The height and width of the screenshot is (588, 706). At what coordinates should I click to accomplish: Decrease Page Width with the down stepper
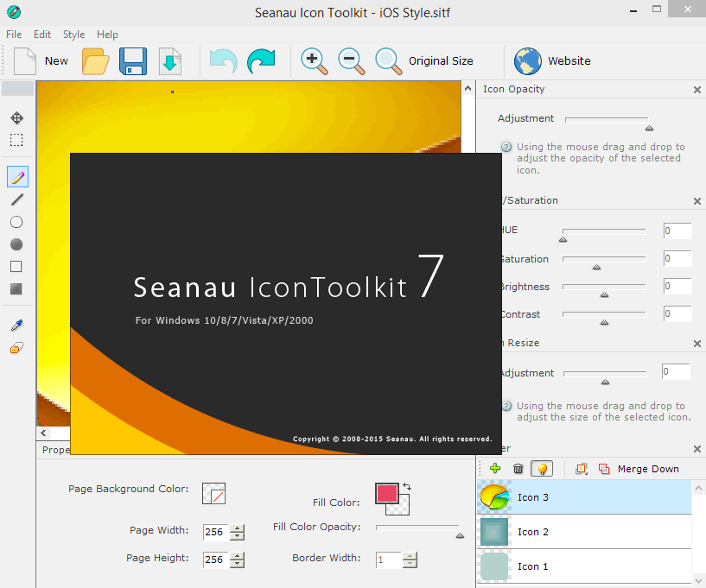click(x=237, y=536)
